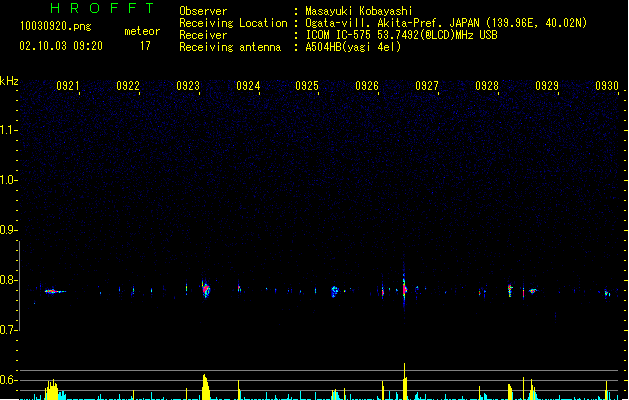This screenshot has height=400, width=629.
Task: Click the long meteor echo near 0921
Action: (55, 291)
